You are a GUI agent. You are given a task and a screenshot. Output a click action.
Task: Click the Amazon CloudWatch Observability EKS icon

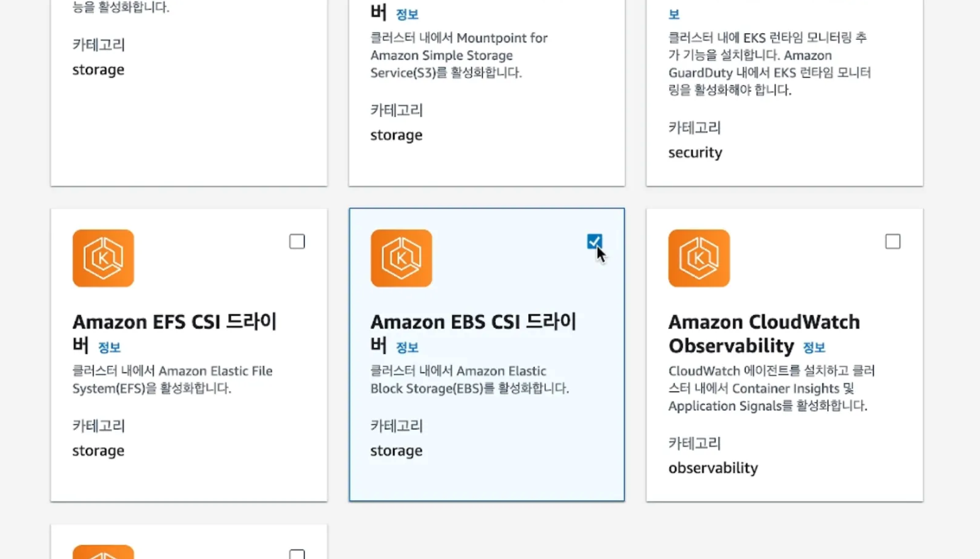(x=699, y=258)
